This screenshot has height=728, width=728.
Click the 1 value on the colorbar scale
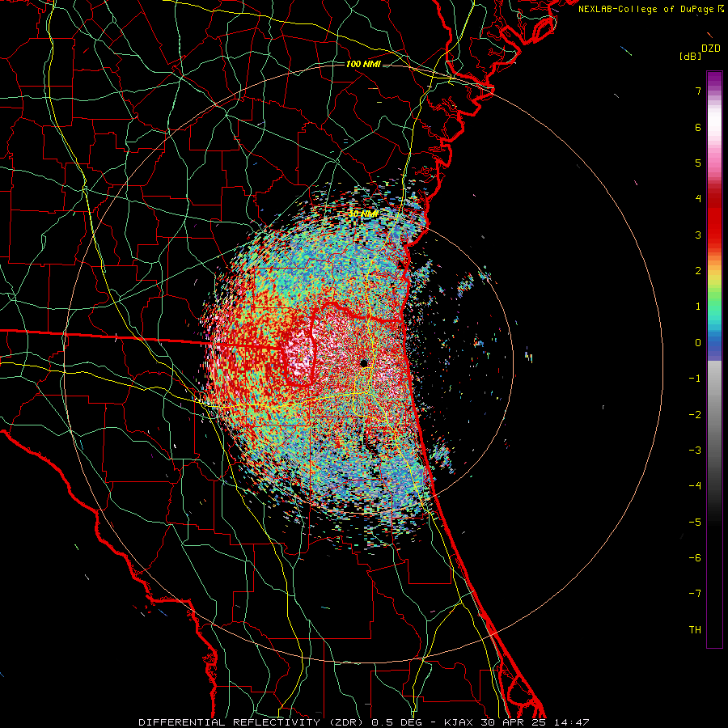pos(698,307)
